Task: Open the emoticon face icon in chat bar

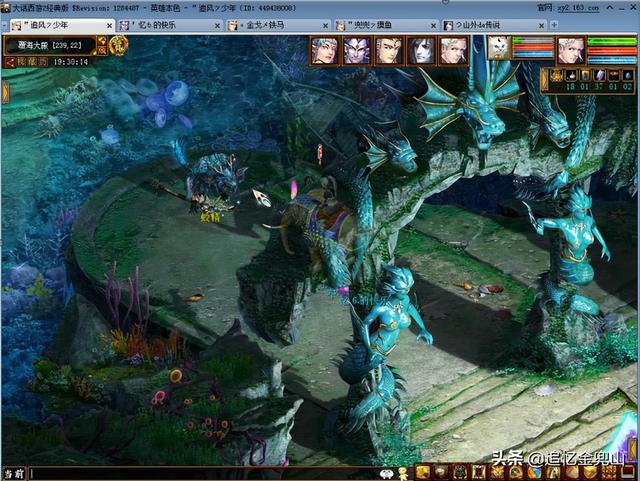Action: [386, 474]
